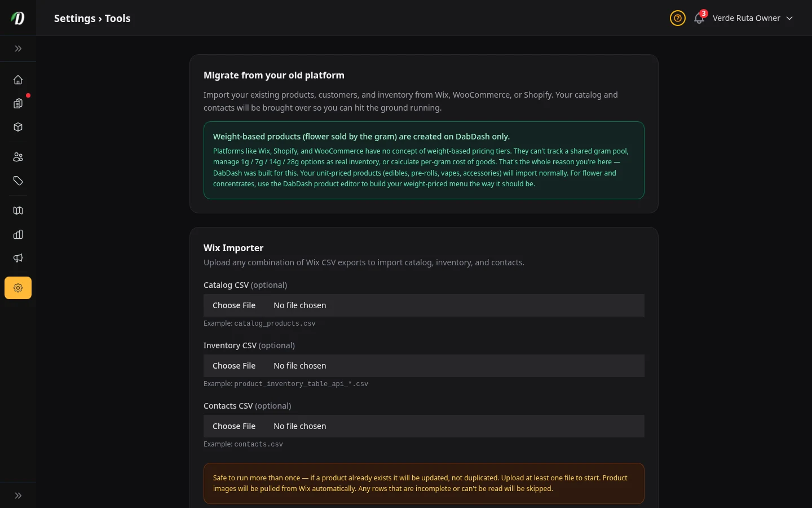Select the highlighted Settings gear icon
812x508 pixels.
coord(18,288)
